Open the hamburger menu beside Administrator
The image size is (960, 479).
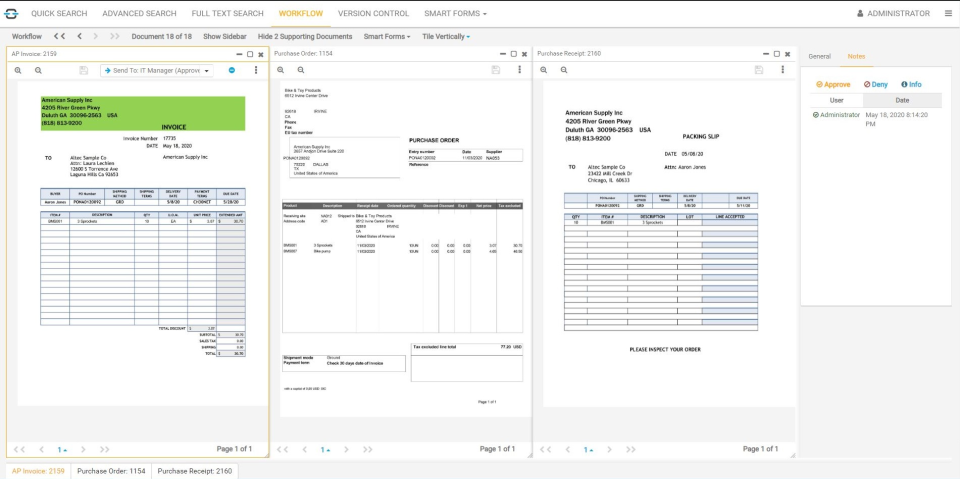(x=948, y=13)
